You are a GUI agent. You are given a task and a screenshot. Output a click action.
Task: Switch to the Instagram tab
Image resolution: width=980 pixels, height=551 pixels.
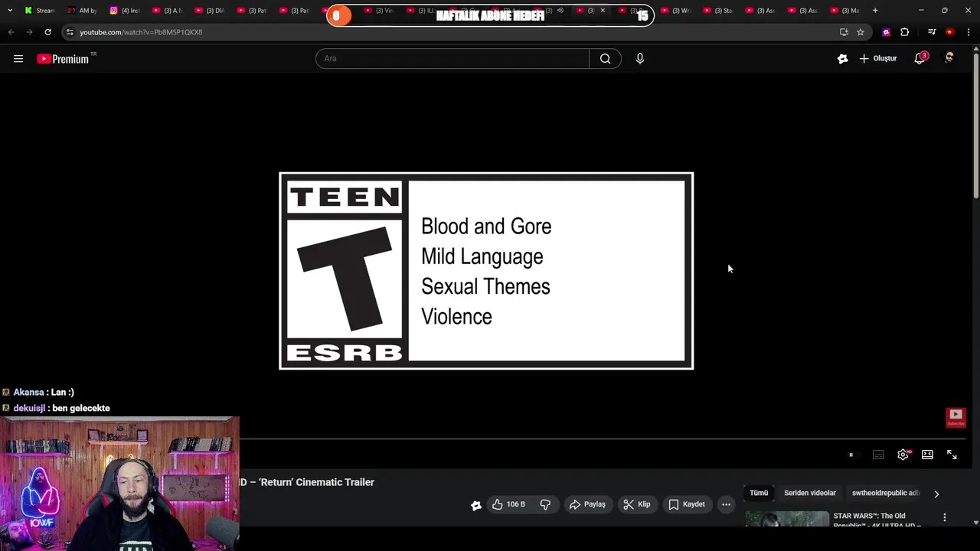125,11
